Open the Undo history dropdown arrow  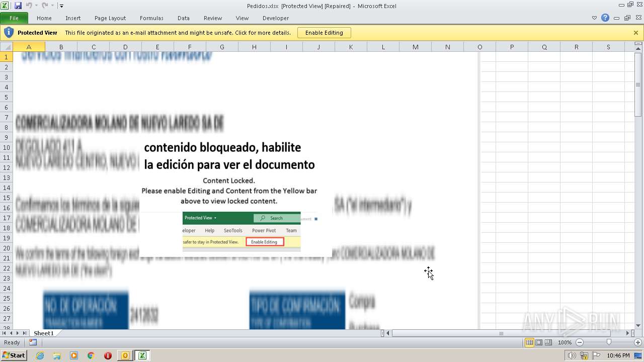tap(36, 6)
